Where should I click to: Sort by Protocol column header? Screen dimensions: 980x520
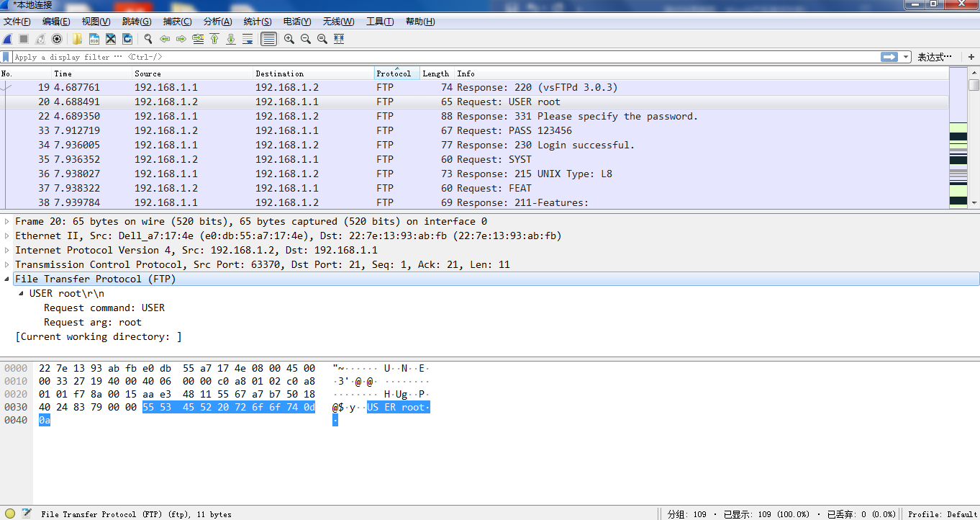tap(397, 73)
